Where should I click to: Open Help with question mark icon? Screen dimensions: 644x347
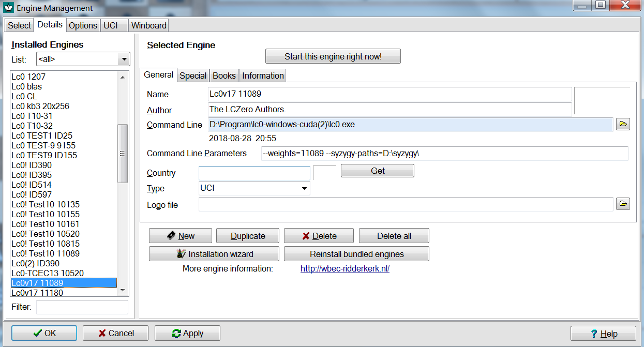603,334
